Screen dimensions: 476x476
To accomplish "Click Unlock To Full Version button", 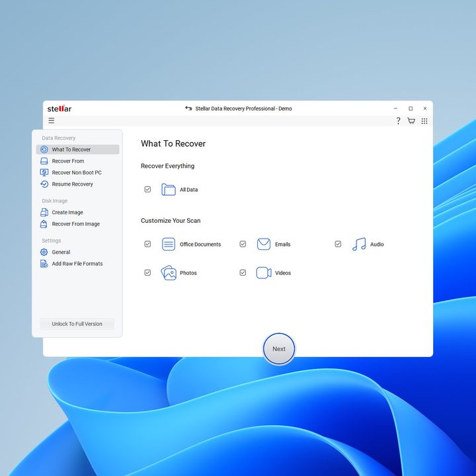I will coord(77,324).
